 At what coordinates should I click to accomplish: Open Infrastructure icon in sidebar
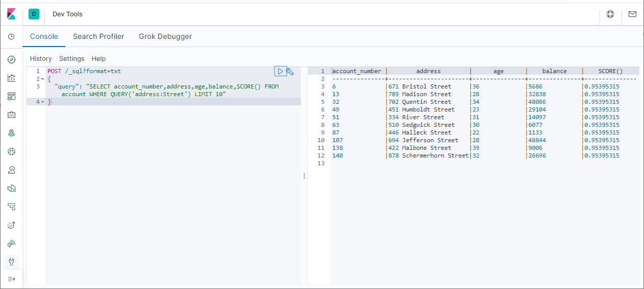coord(11,170)
